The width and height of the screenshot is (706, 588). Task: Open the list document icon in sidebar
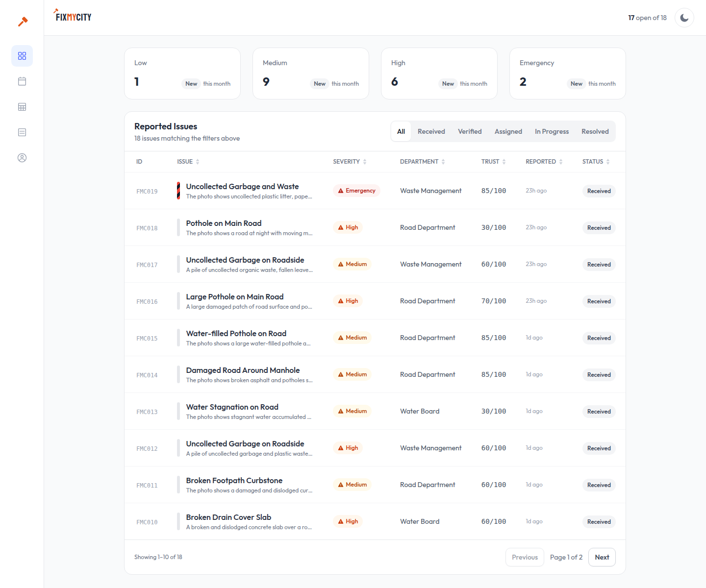click(22, 132)
